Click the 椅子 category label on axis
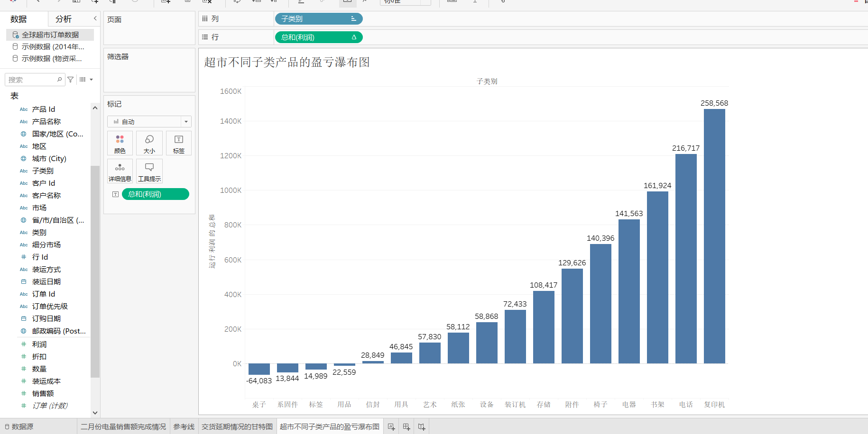868x434 pixels. [x=600, y=405]
